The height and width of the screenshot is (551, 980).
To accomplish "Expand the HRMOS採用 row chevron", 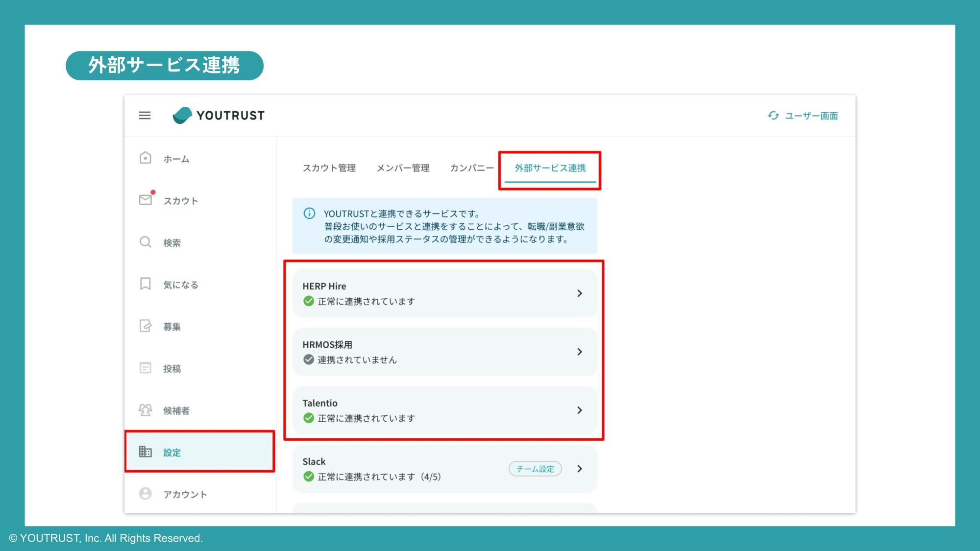I will click(x=580, y=352).
